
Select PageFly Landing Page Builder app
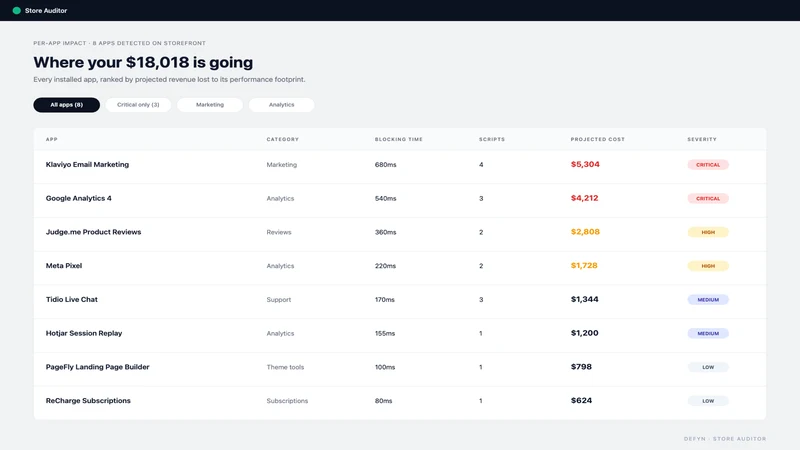pyautogui.click(x=97, y=367)
